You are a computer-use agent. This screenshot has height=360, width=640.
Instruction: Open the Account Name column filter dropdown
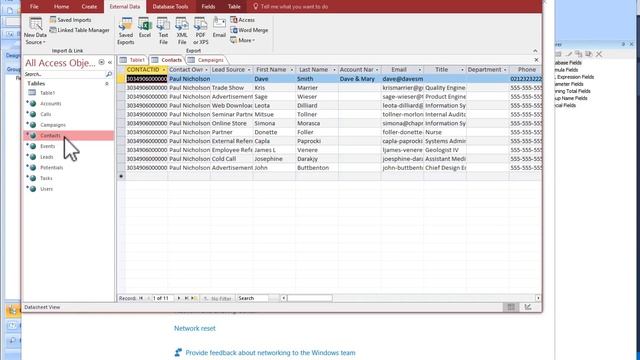coord(377,70)
